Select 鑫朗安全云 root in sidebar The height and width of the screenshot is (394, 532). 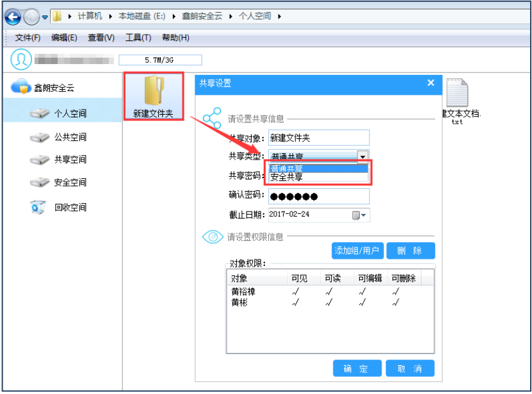pyautogui.click(x=54, y=88)
